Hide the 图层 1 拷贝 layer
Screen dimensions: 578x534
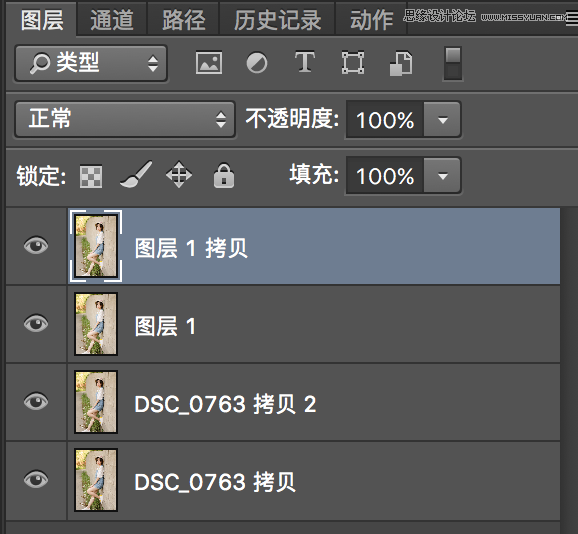36,245
